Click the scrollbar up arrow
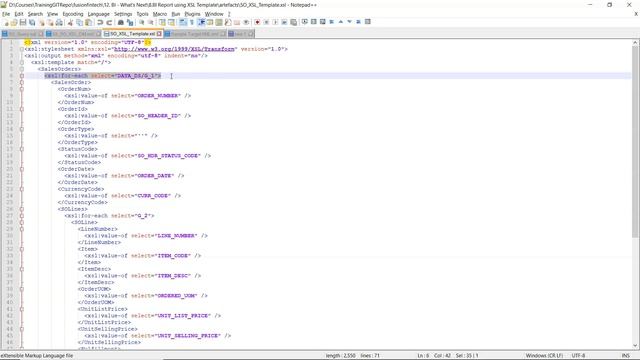The image size is (640, 360). coord(635,42)
